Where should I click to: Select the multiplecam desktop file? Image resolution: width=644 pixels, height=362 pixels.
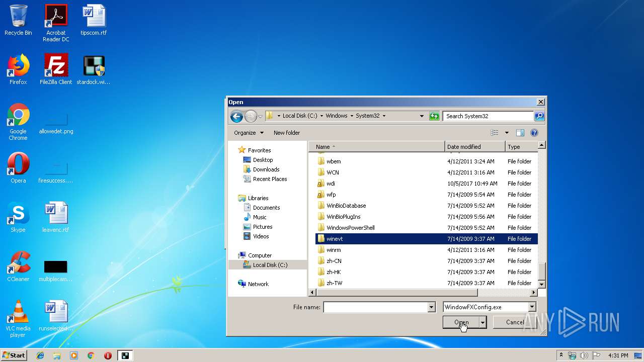(56, 270)
